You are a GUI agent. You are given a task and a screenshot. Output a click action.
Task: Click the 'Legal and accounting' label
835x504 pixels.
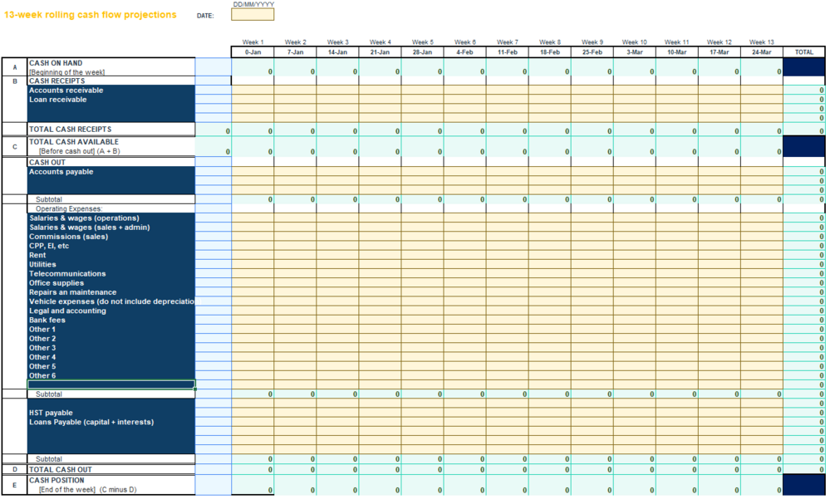point(67,311)
